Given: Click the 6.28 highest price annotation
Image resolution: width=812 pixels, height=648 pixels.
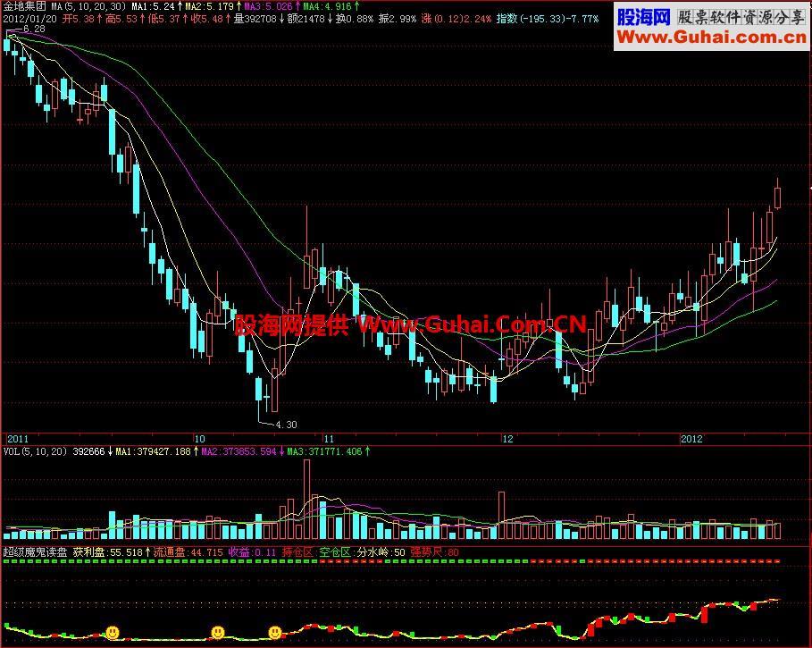Looking at the screenshot, I should (34, 29).
